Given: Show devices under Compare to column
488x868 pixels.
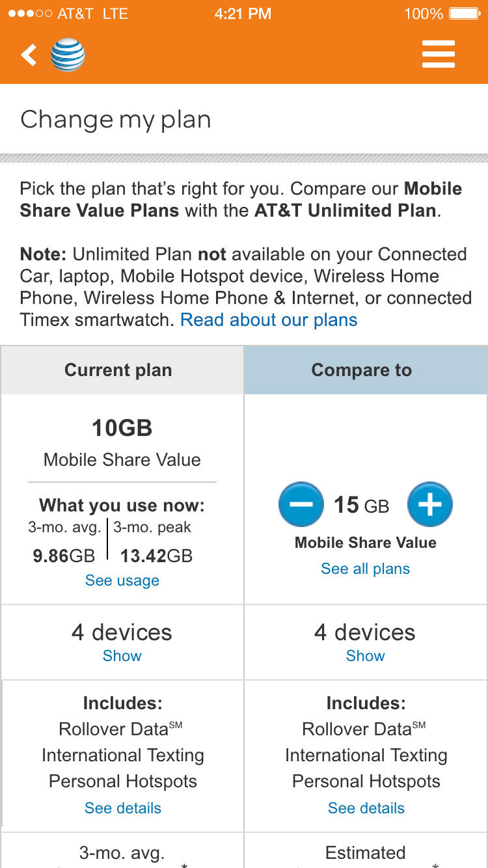Looking at the screenshot, I should [365, 656].
